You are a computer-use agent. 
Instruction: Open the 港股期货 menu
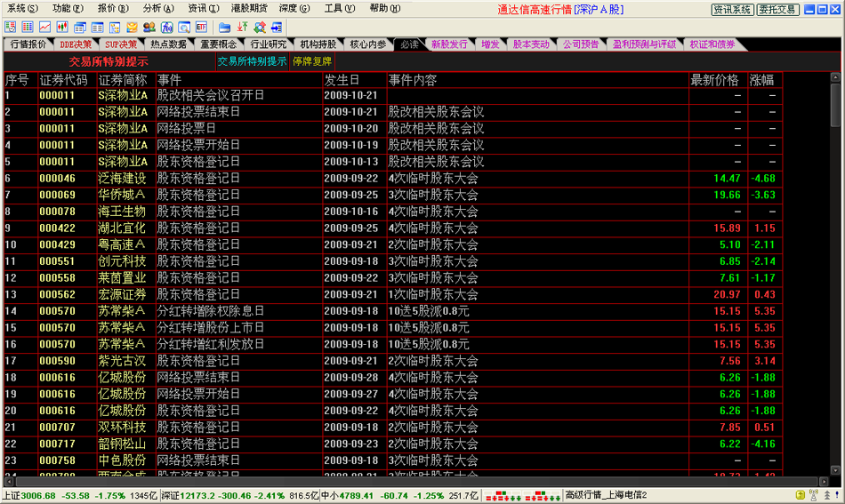[249, 9]
